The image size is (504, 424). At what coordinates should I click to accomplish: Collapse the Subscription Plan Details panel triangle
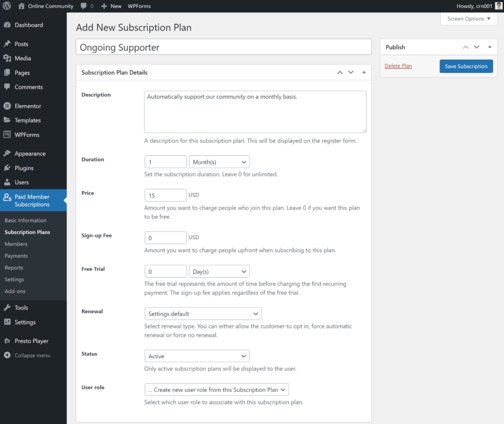click(x=364, y=72)
